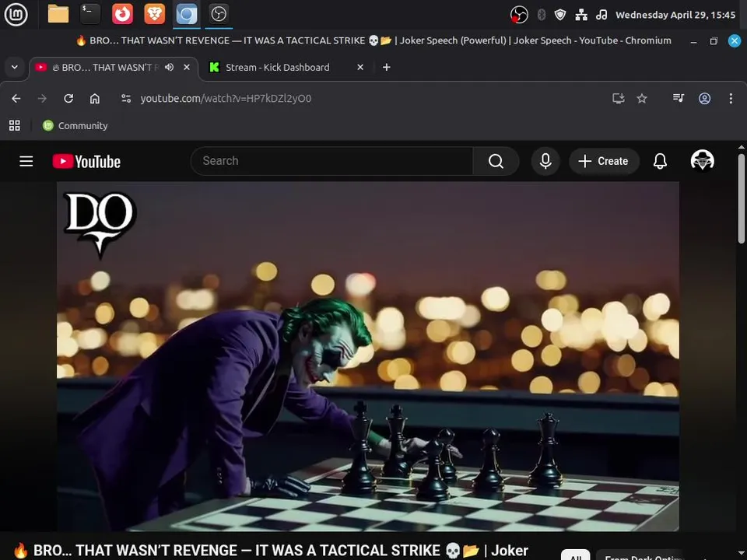Viewport: 747px width, 560px height.
Task: Open a new browser tab
Action: pyautogui.click(x=387, y=68)
